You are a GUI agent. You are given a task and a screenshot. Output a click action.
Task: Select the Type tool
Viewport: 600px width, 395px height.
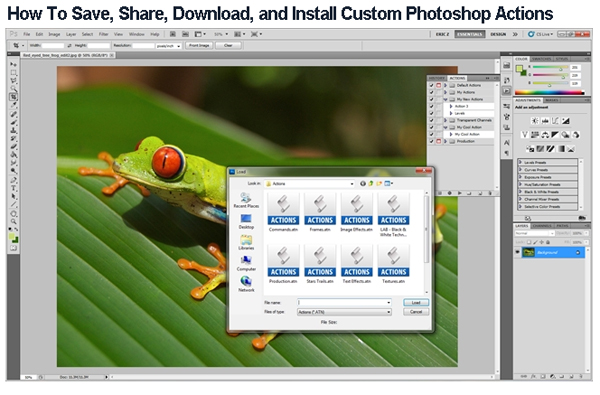pos(13,188)
